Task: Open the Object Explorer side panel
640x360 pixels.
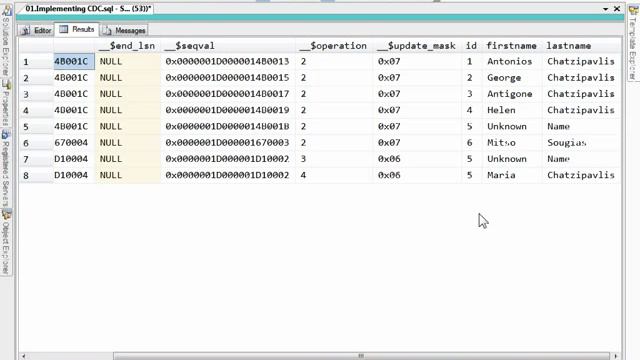Action: pos(6,242)
